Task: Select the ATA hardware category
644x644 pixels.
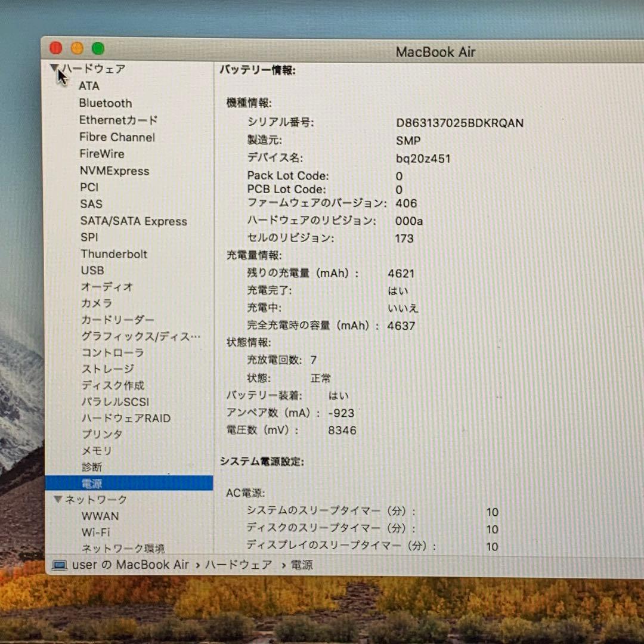Action: pyautogui.click(x=88, y=86)
